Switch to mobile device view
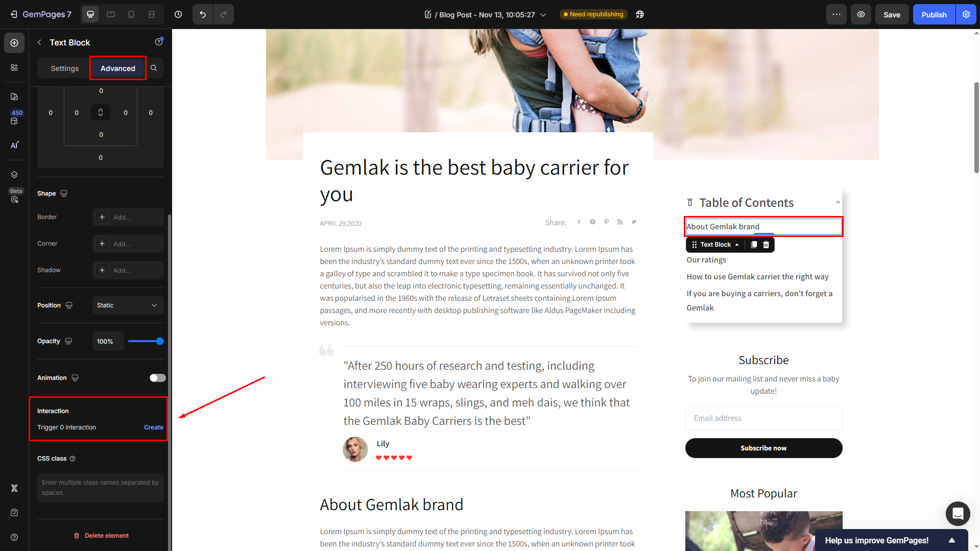 tap(131, 14)
